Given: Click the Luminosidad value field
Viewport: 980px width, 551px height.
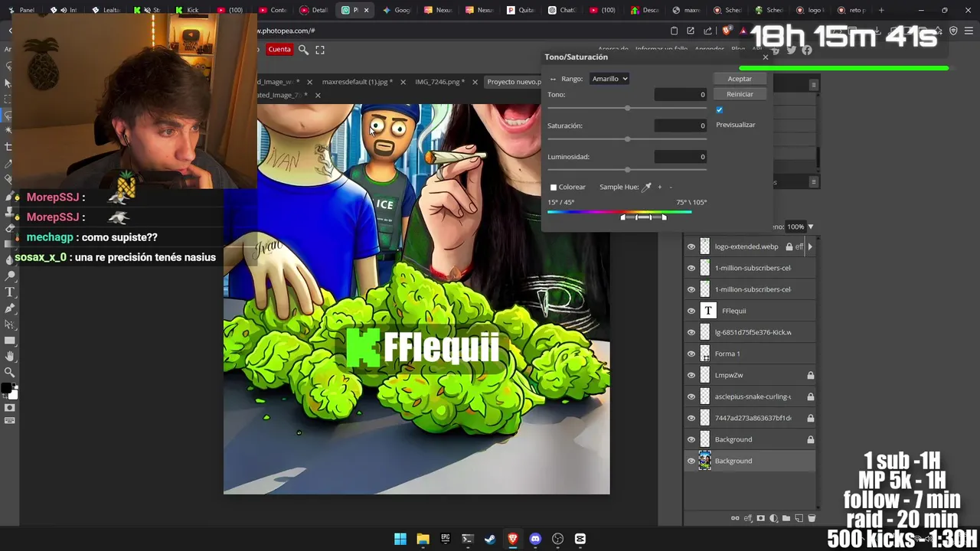Looking at the screenshot, I should 681,157.
